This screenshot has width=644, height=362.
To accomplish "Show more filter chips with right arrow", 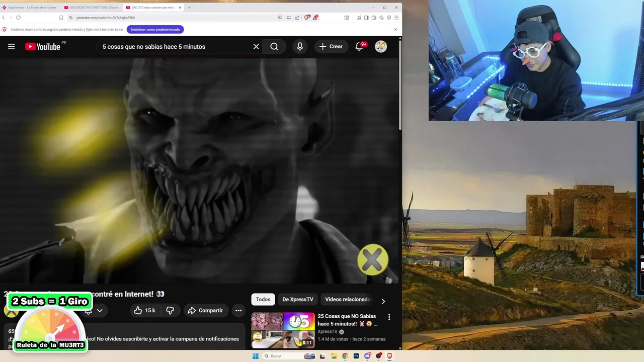I will pyautogui.click(x=383, y=301).
